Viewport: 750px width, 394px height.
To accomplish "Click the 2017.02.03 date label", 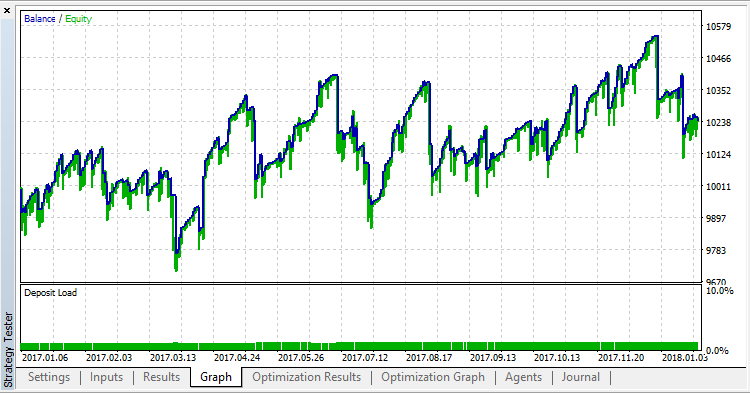I will [109, 358].
